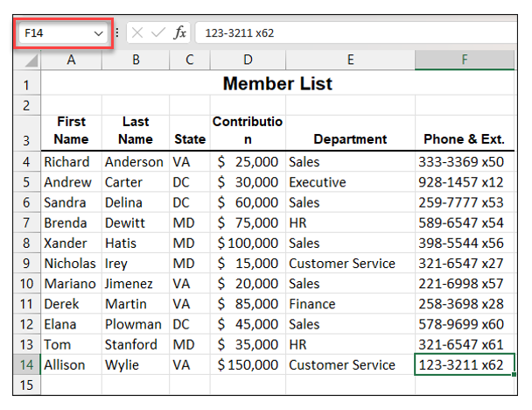Click the Select All corner triangle
532x410 pixels.
31,60
